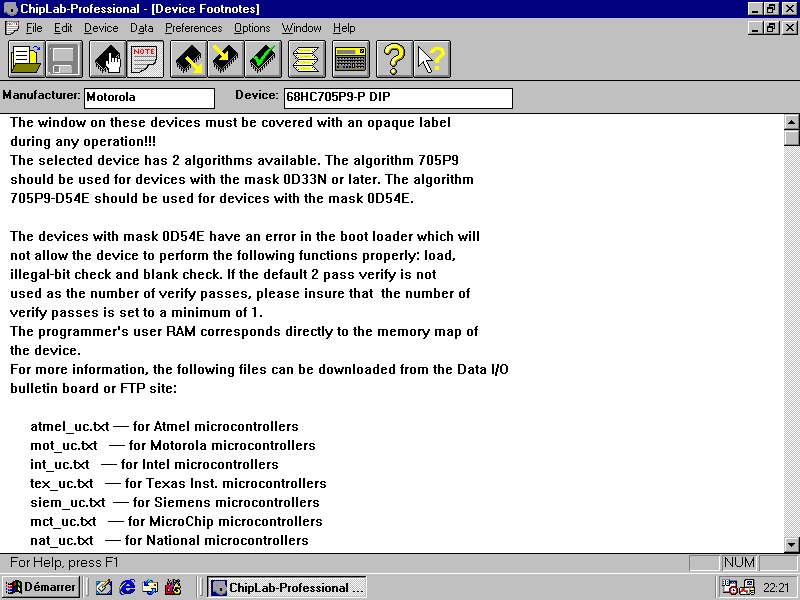Click the mct_uc.txt line
The width and height of the screenshot is (800, 600).
(176, 521)
